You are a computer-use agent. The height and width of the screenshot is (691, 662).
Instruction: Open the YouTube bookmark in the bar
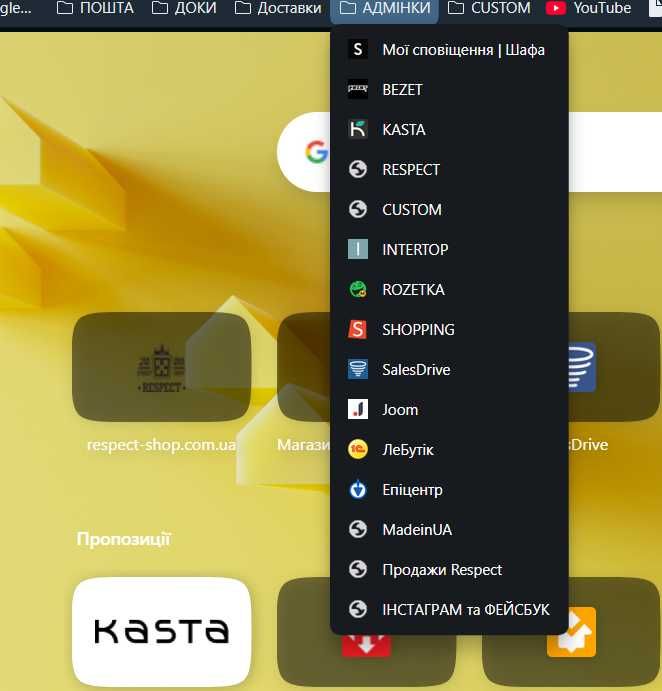click(x=588, y=8)
